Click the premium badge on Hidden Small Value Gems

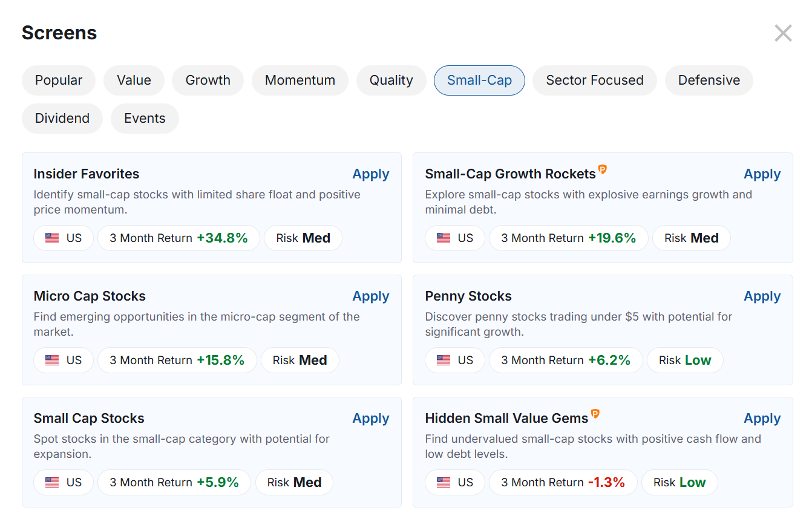click(596, 414)
